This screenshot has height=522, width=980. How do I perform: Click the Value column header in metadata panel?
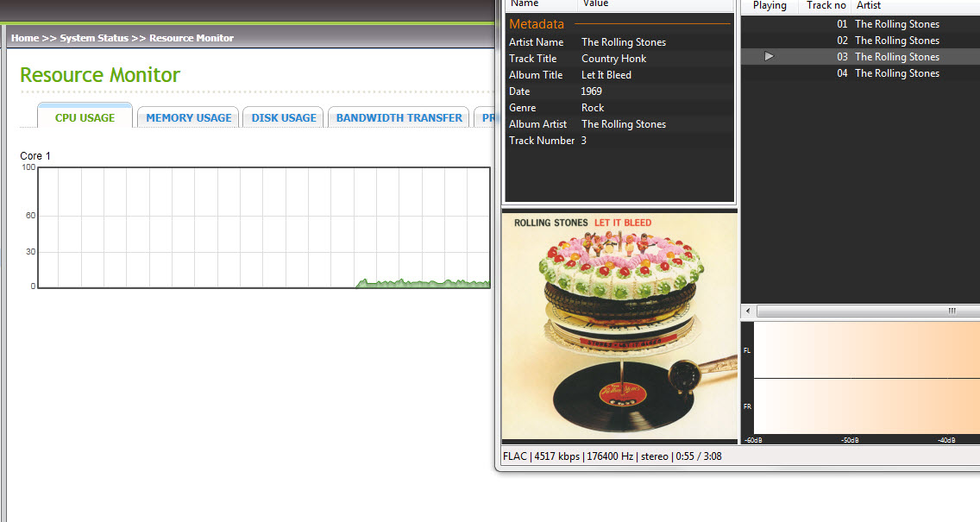coord(656,4)
